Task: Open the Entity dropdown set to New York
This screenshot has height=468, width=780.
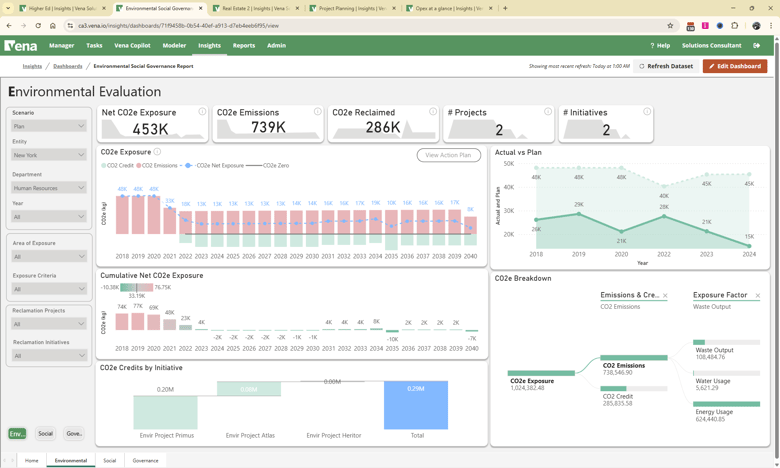Action: pyautogui.click(x=48, y=156)
